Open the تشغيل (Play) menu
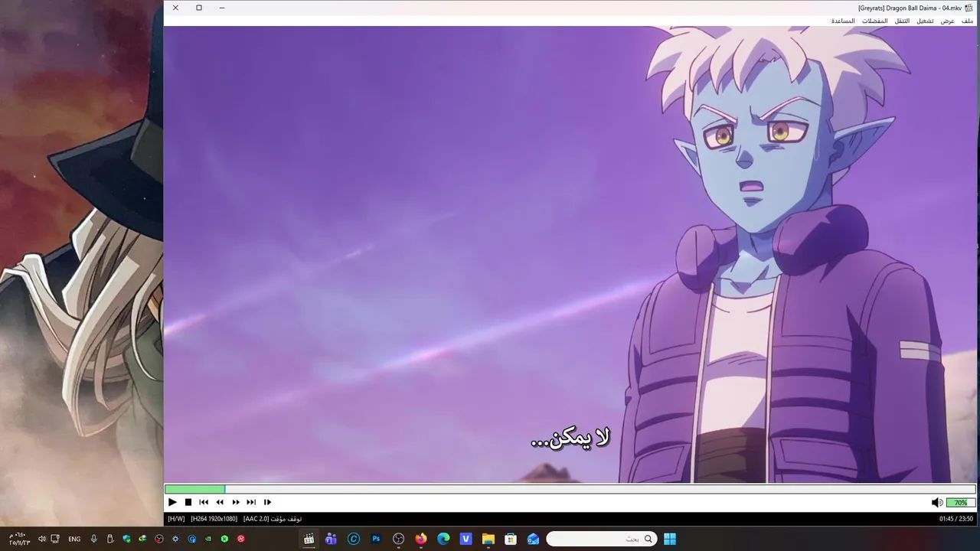980x551 pixels. 925,21
